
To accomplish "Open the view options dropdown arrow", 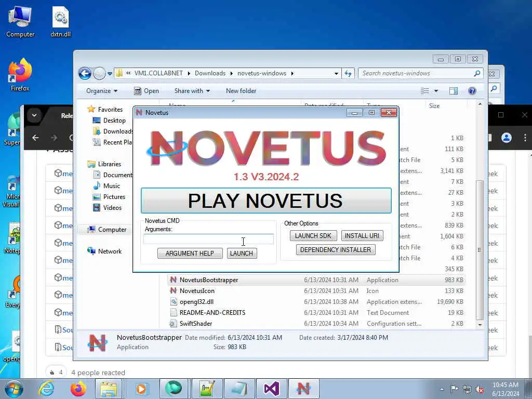I will click(436, 90).
